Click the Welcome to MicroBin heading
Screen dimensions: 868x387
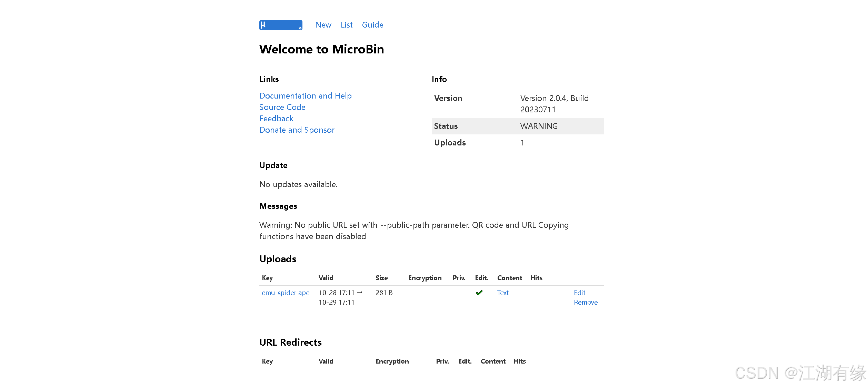point(321,49)
